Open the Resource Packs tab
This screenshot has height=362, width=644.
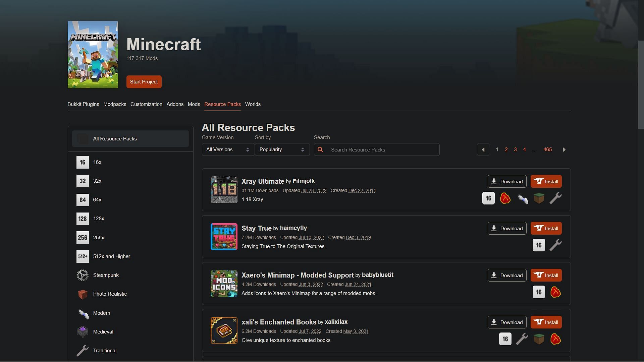coord(222,104)
